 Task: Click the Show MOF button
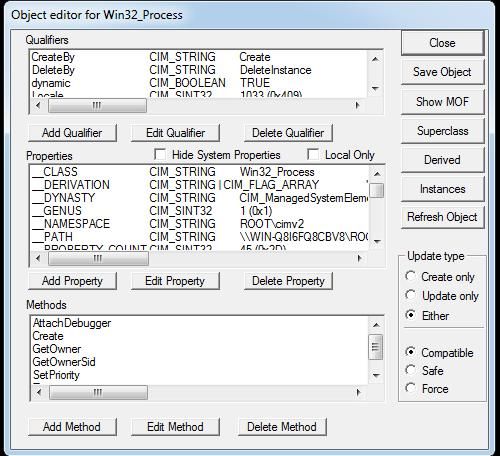tap(442, 102)
